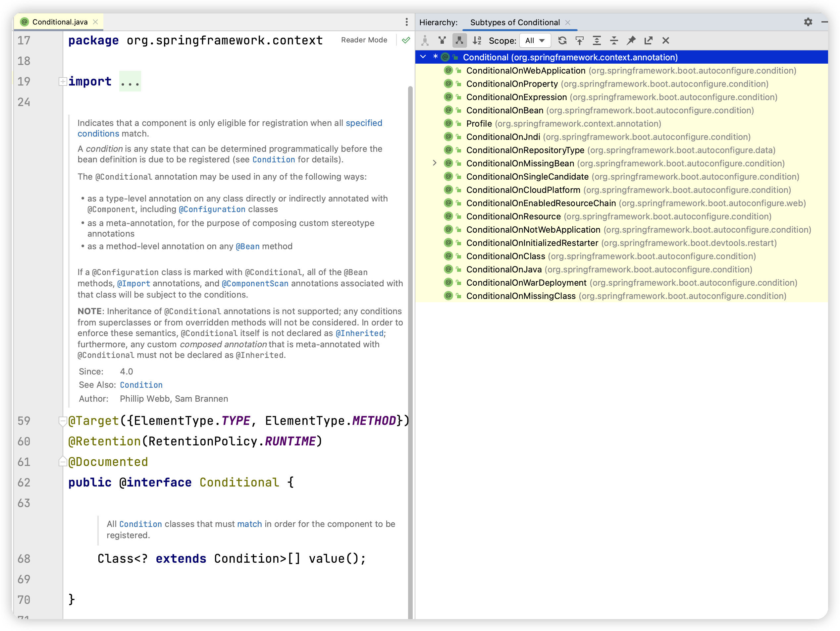
Task: Close the Subtypes of Conditional tab
Action: click(x=568, y=23)
